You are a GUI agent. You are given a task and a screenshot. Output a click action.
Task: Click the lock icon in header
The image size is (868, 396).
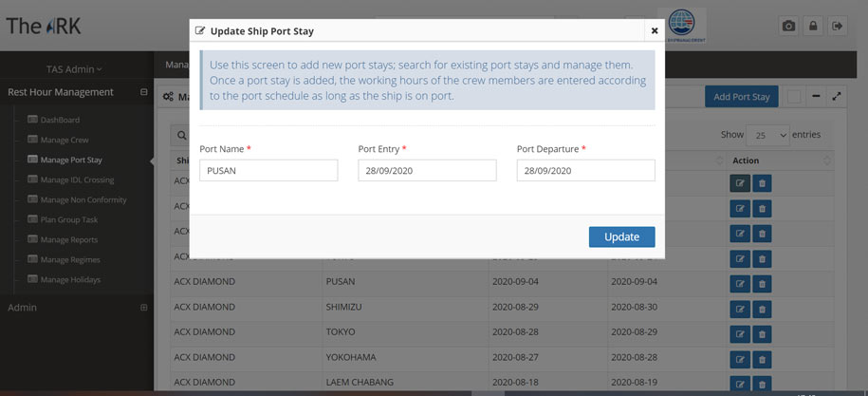pos(813,26)
